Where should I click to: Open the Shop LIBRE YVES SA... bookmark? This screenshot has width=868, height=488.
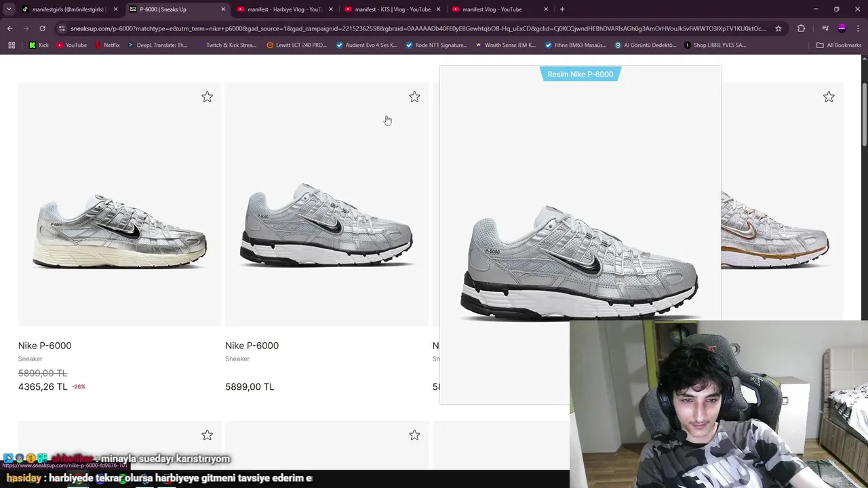(x=715, y=45)
